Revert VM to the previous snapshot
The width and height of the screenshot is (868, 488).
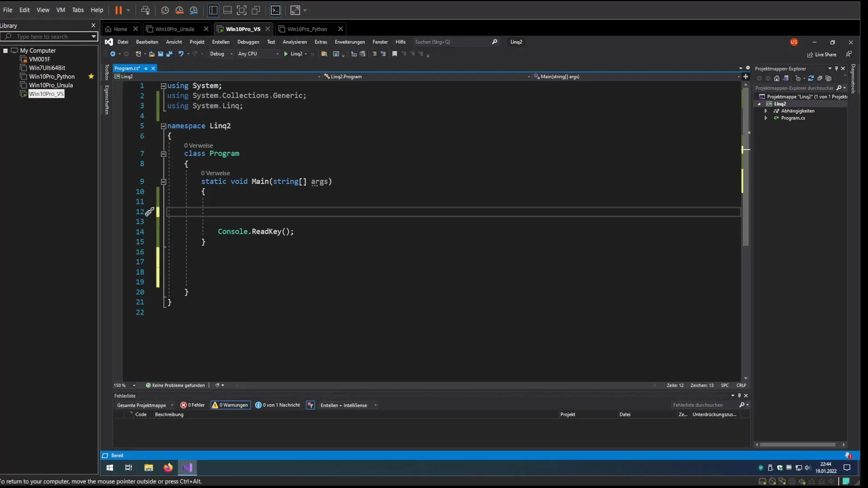pyautogui.click(x=179, y=10)
